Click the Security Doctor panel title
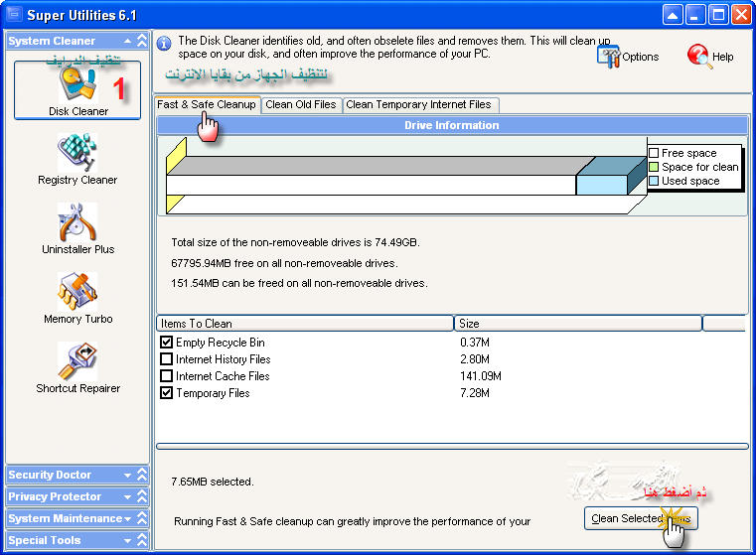756x555 pixels. pos(50,475)
